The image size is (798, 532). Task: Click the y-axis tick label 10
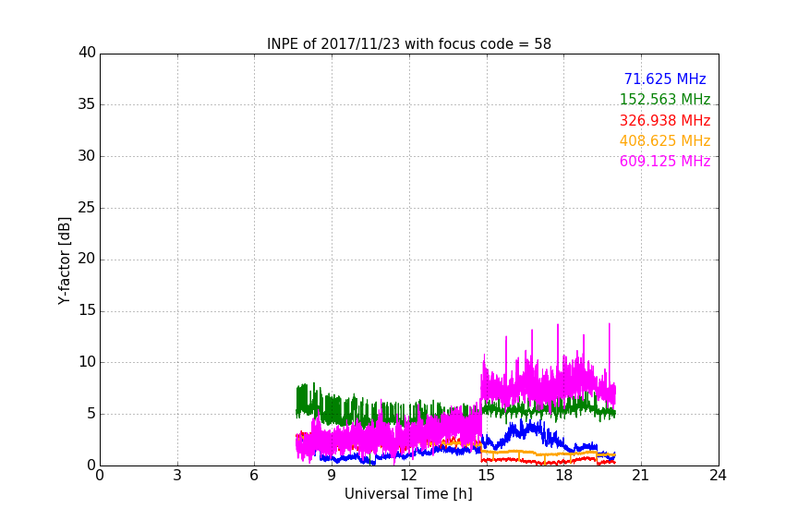coord(87,362)
